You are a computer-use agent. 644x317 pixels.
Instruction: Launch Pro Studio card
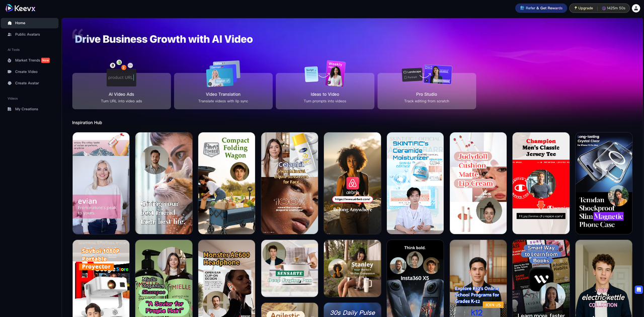(x=427, y=91)
